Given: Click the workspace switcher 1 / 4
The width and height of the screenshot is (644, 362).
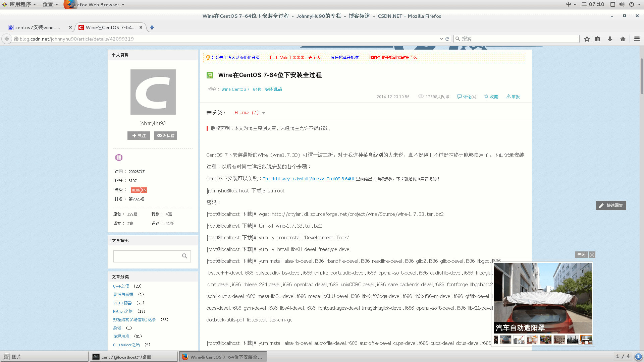Looking at the screenshot, I should tap(623, 356).
